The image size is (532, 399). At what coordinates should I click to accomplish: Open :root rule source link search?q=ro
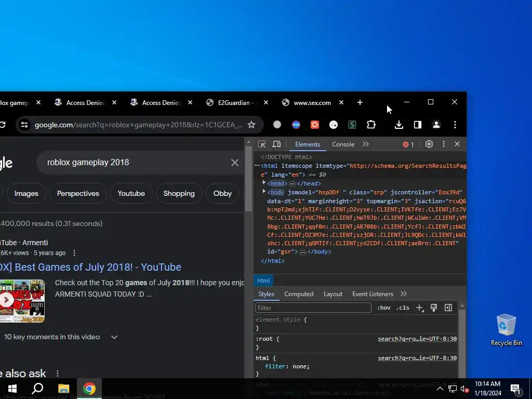[x=417, y=339]
